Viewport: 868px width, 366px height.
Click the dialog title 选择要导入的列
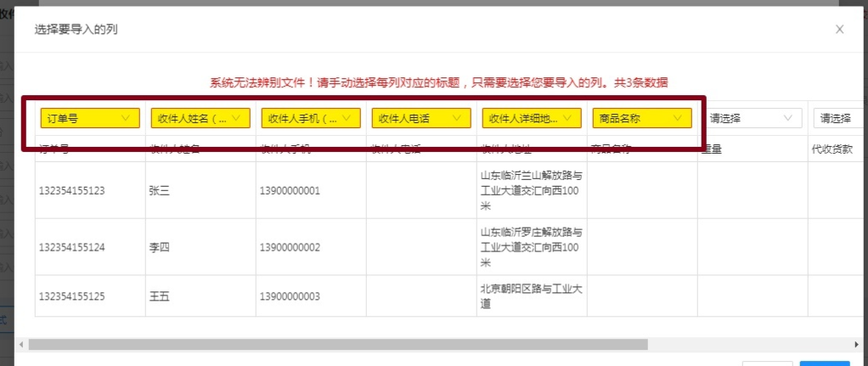[x=76, y=30]
